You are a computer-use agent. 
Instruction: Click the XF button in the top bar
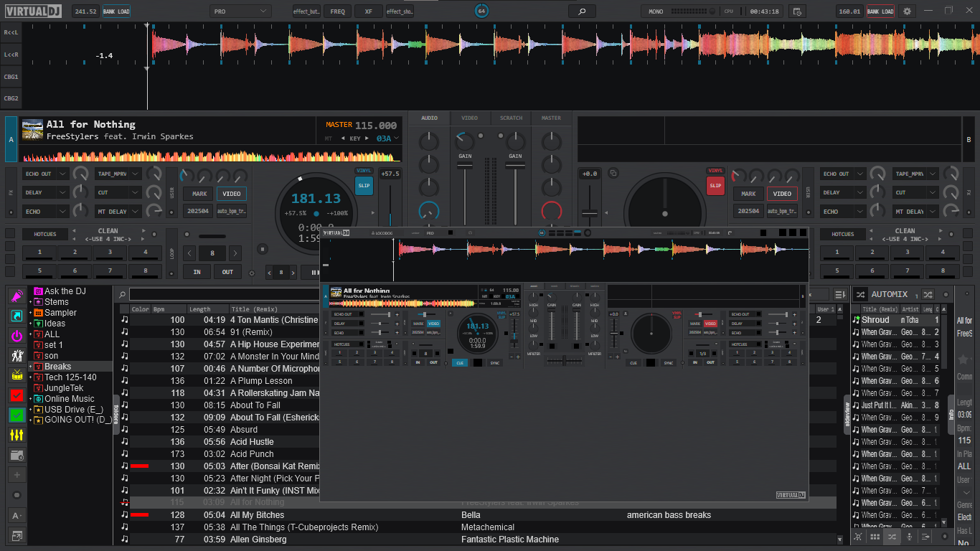368,11
